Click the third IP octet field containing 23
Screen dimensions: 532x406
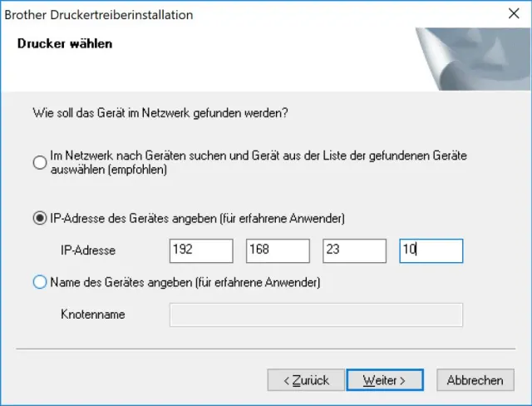click(354, 250)
